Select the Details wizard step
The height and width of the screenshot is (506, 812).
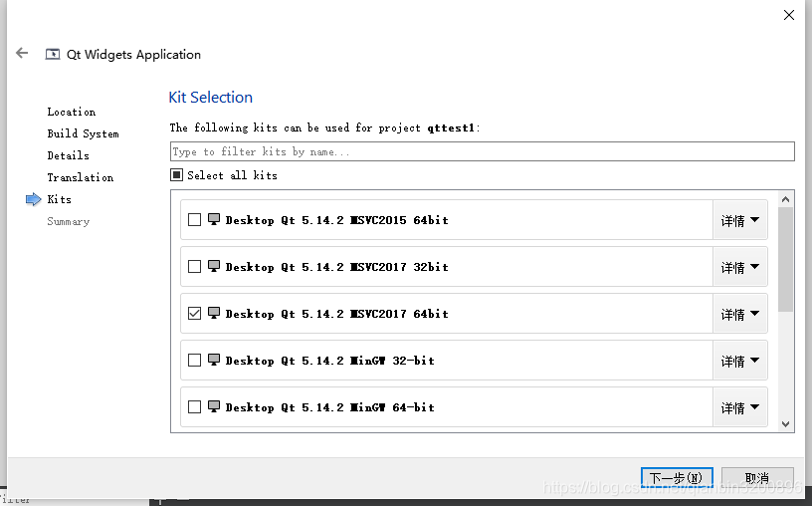tap(68, 155)
